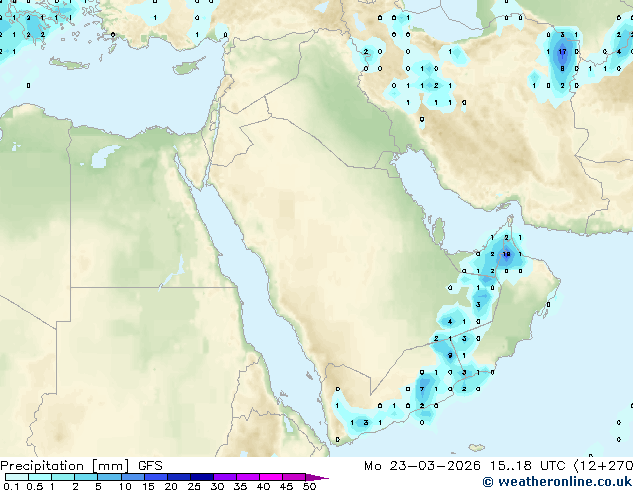Image resolution: width=634 pixels, height=490 pixels.
Task: Click the above-50 arrow tip of legend
Action: tap(317, 477)
